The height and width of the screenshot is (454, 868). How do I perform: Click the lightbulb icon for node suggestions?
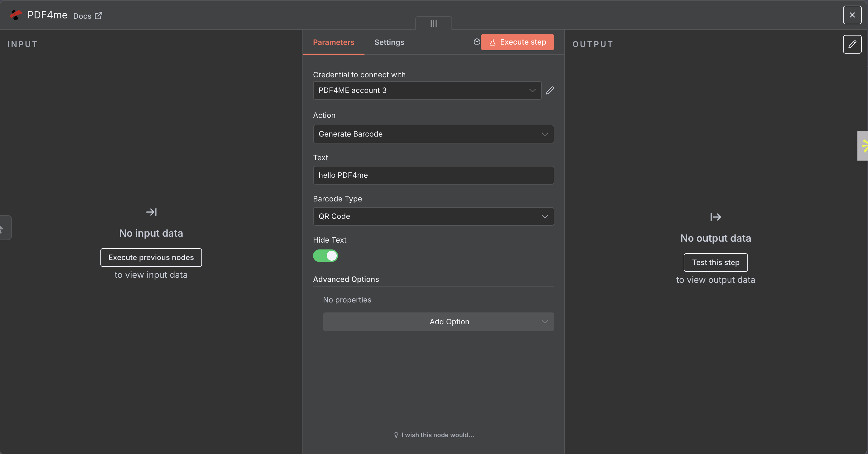point(396,435)
